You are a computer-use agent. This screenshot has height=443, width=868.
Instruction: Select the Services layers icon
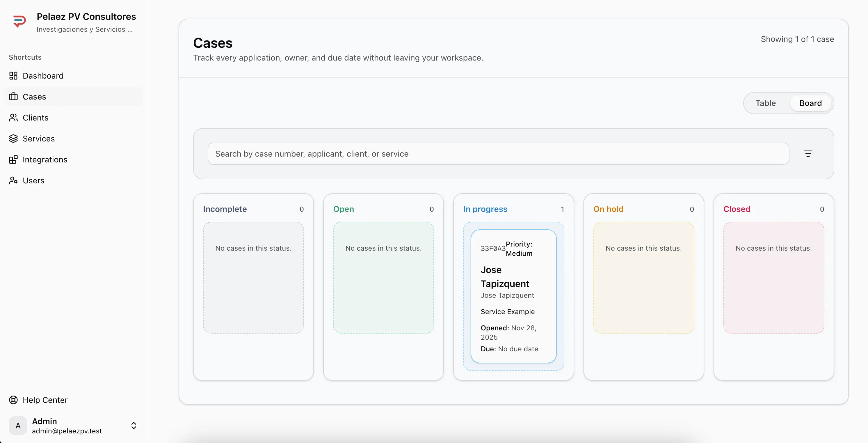click(x=13, y=139)
